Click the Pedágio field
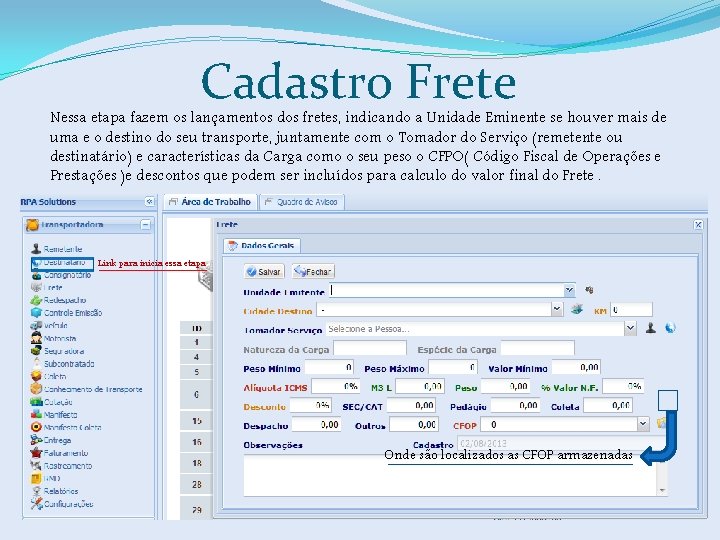The height and width of the screenshot is (540, 720). point(515,405)
